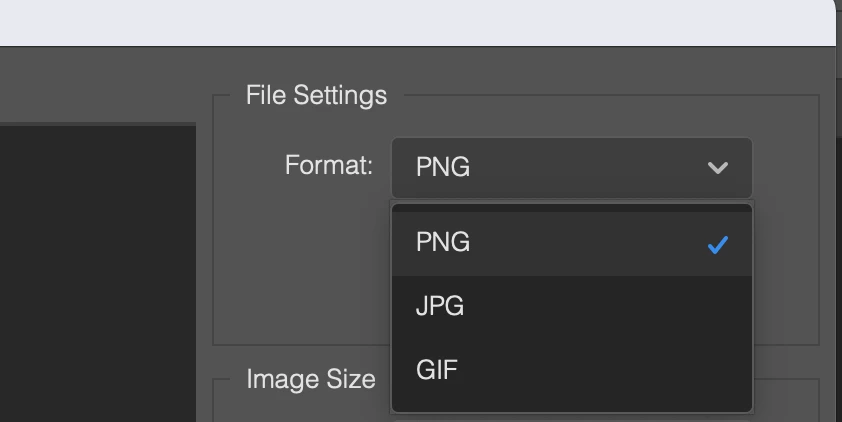The width and height of the screenshot is (842, 422).
Task: Click the dark preview area on left
Action: click(97, 270)
